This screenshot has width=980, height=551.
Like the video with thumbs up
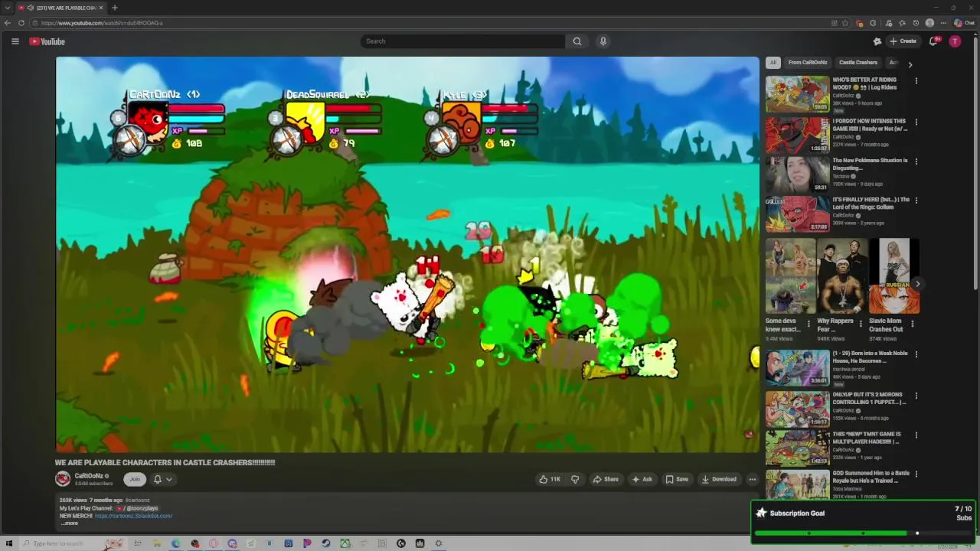pyautogui.click(x=550, y=479)
